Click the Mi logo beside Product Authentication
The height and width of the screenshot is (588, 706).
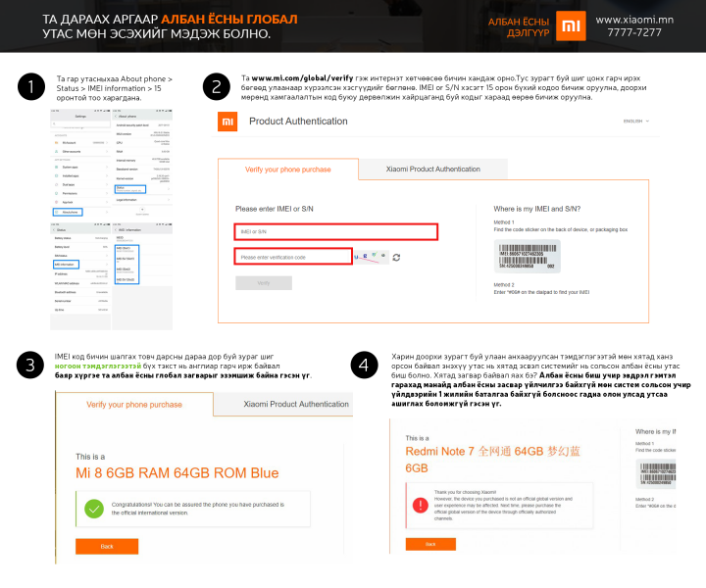click(227, 122)
